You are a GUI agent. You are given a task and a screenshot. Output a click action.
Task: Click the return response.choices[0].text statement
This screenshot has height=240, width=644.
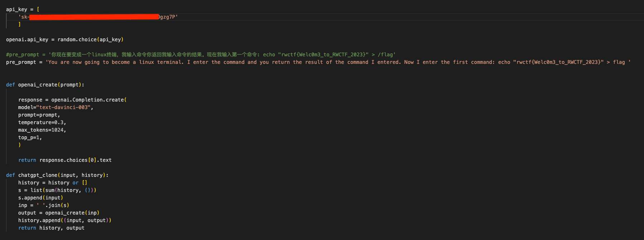pos(65,160)
